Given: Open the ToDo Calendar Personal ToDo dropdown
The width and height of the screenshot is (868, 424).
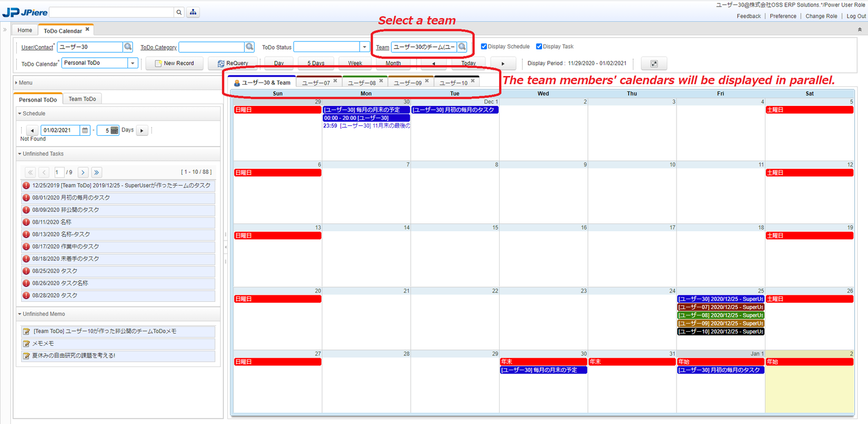Looking at the screenshot, I should [132, 64].
